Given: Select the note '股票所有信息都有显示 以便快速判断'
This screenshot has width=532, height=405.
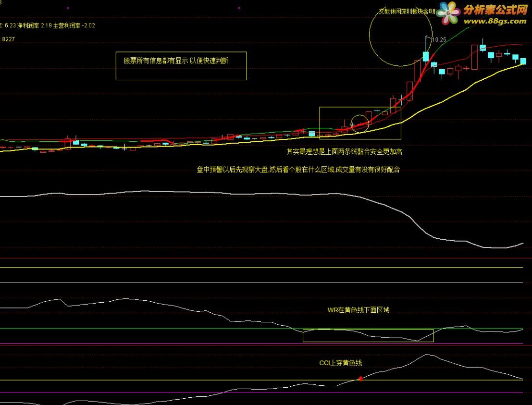Looking at the screenshot, I should (176, 61).
